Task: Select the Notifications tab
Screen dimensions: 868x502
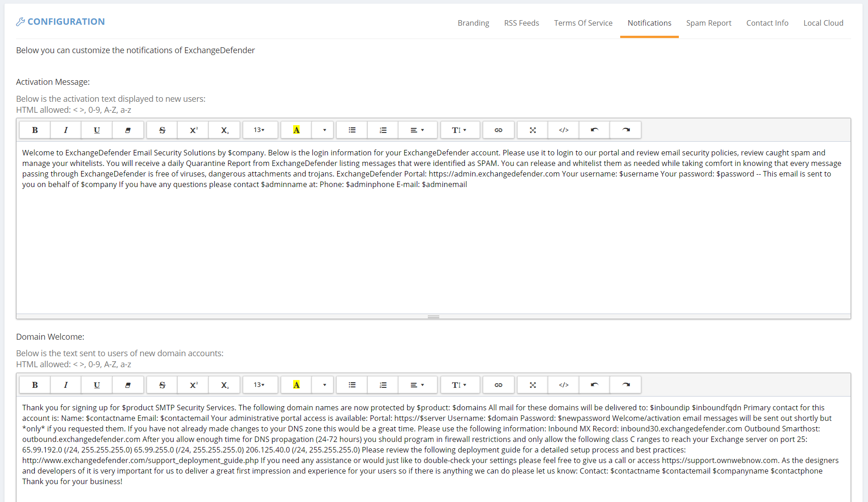Action: (649, 23)
